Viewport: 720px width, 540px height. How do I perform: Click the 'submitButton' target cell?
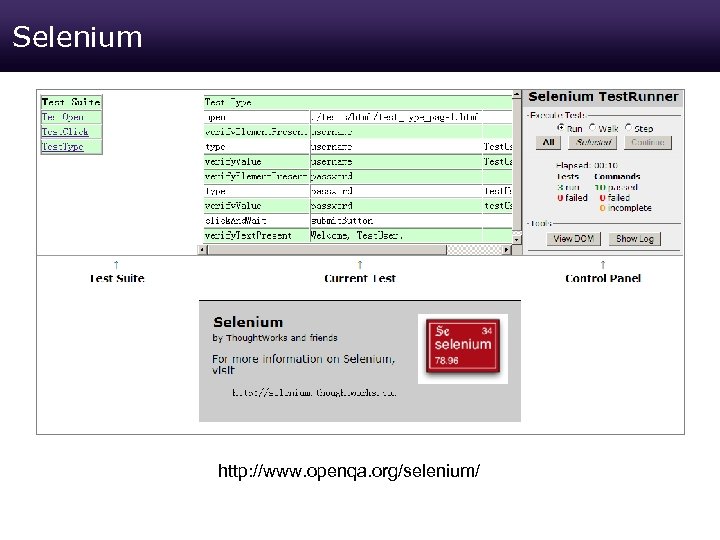pos(396,221)
